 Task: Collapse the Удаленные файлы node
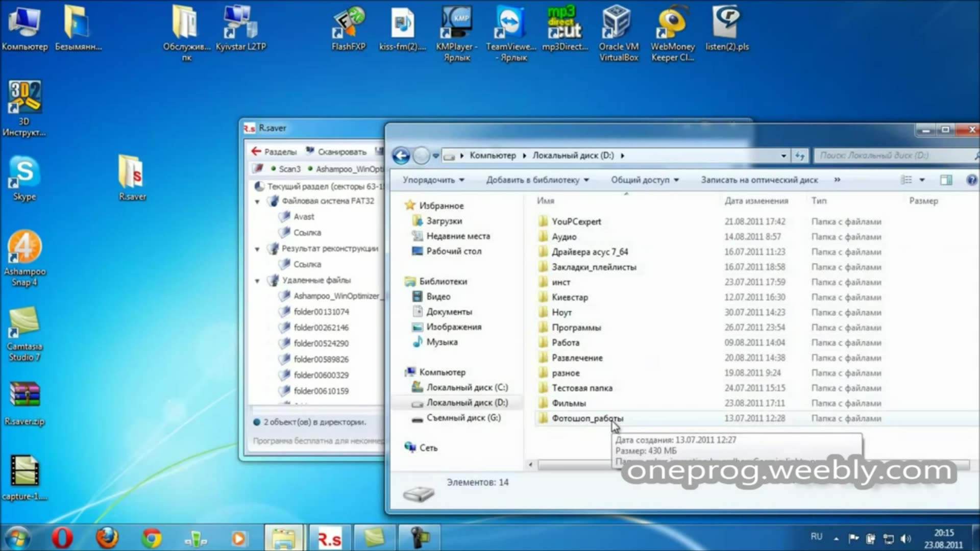coord(257,281)
